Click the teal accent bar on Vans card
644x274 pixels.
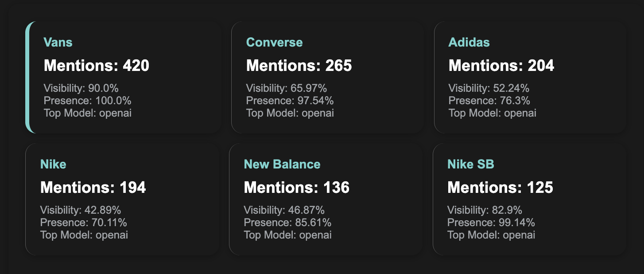click(28, 77)
